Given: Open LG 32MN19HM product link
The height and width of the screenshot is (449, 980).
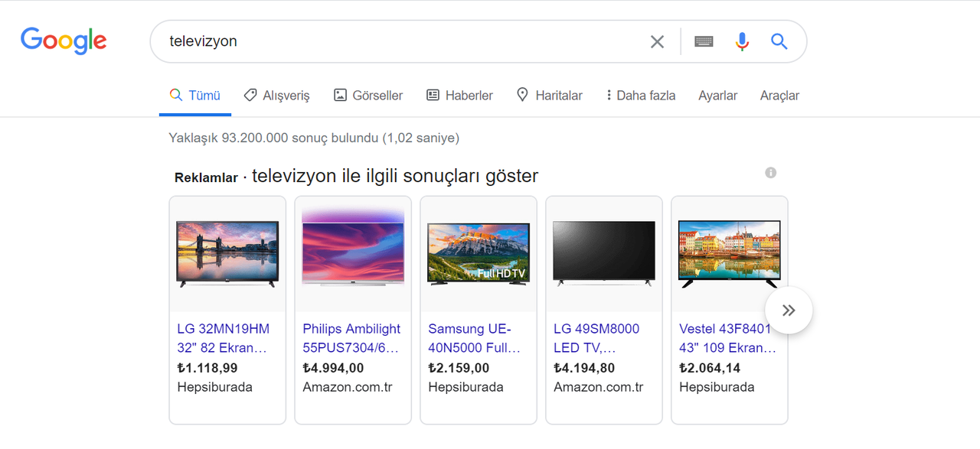Looking at the screenshot, I should click(x=223, y=338).
